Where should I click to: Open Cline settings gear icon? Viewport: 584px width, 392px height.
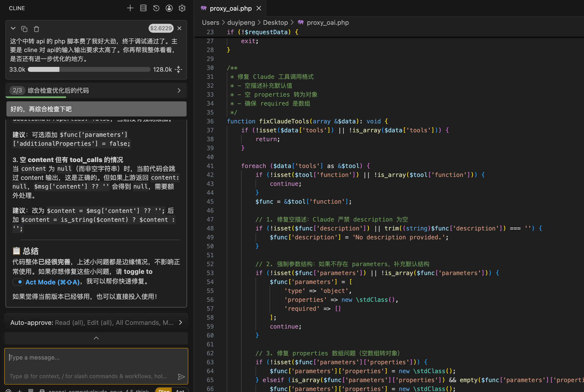click(x=182, y=8)
